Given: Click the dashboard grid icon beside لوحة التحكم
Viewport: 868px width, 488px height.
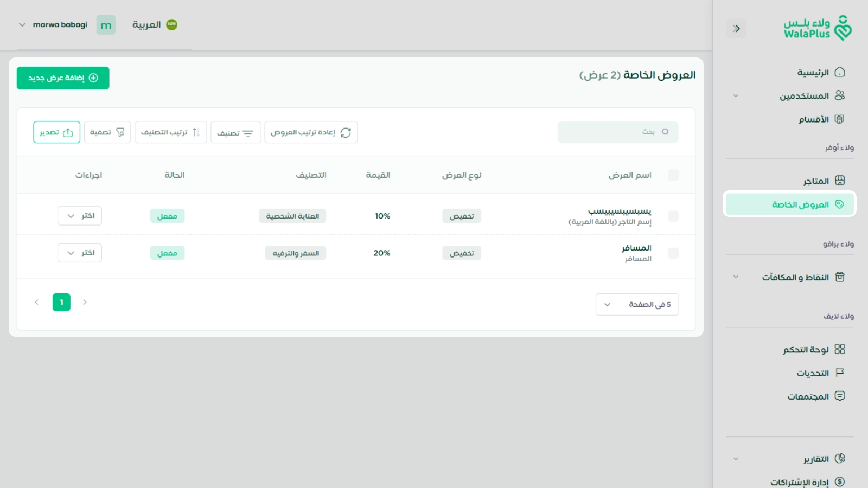Looking at the screenshot, I should pyautogui.click(x=840, y=349).
